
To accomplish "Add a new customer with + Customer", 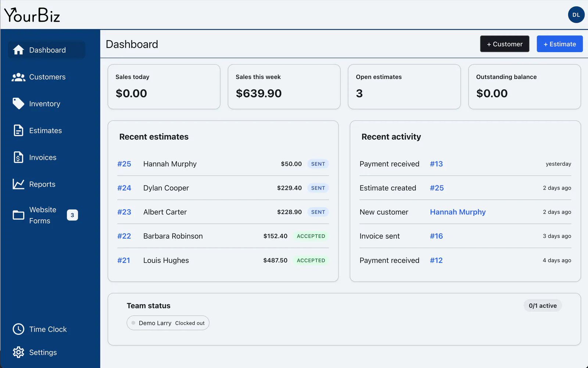I will click(505, 44).
